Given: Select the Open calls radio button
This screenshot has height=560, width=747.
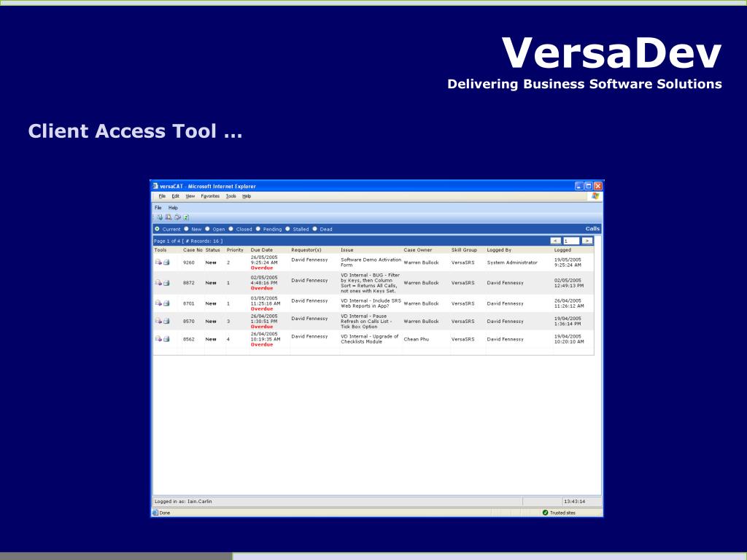Looking at the screenshot, I should (207, 229).
